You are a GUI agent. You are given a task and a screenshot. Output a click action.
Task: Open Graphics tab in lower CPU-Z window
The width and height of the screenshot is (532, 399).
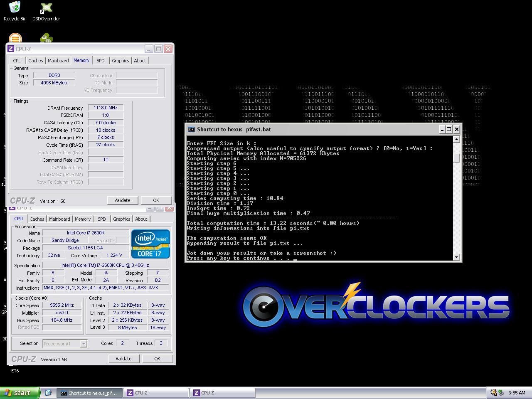[x=121, y=219]
